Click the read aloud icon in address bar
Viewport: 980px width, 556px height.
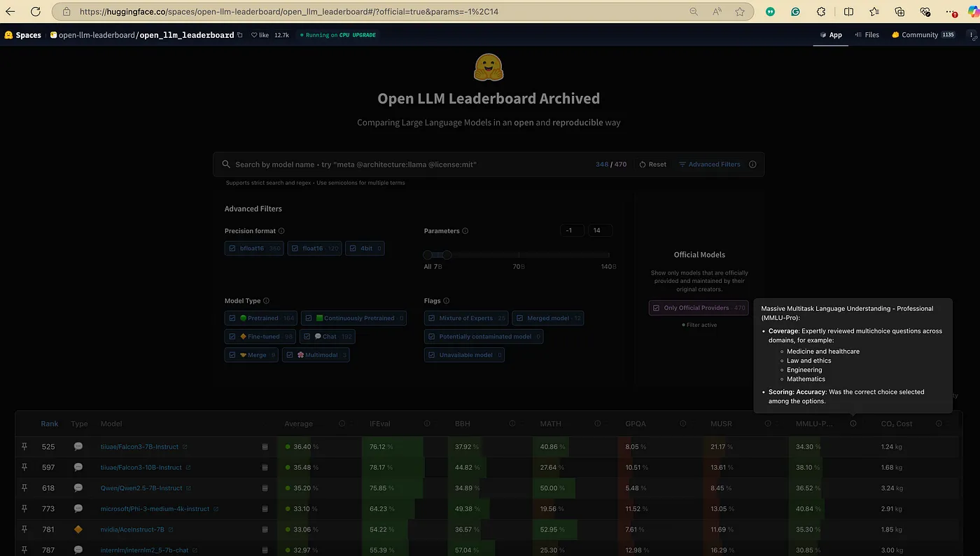(x=717, y=12)
